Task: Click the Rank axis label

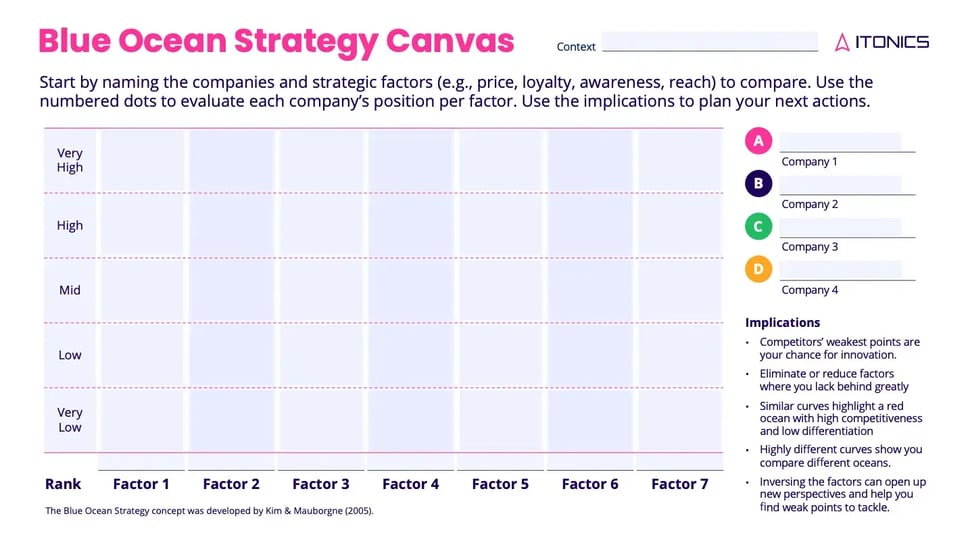Action: coord(63,484)
